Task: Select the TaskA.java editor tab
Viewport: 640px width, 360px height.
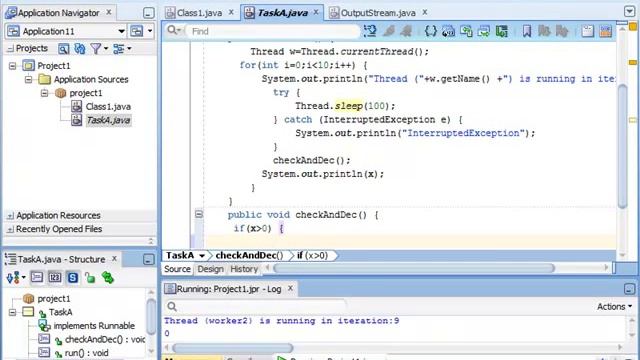Action: pyautogui.click(x=282, y=13)
